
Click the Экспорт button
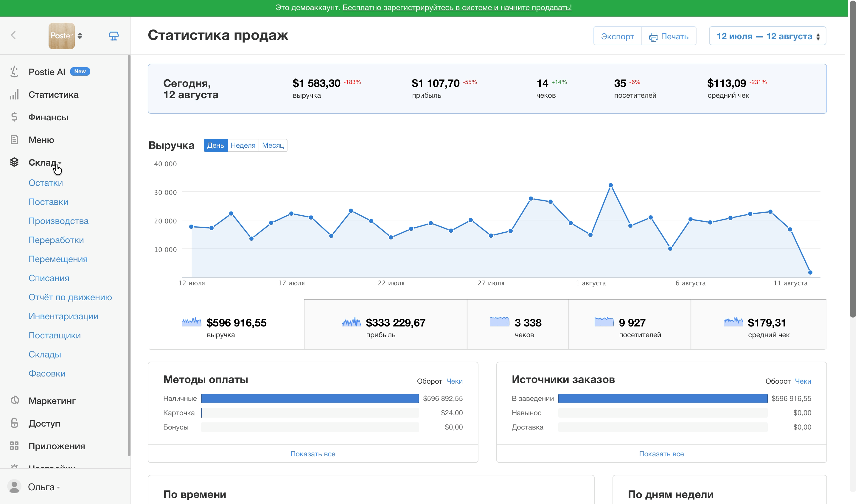click(x=618, y=36)
